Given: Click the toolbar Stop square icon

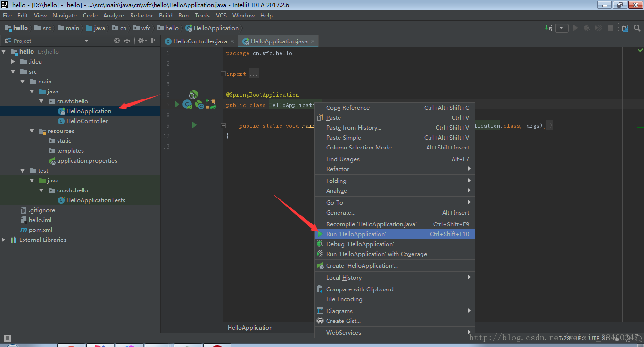Looking at the screenshot, I should 611,28.
